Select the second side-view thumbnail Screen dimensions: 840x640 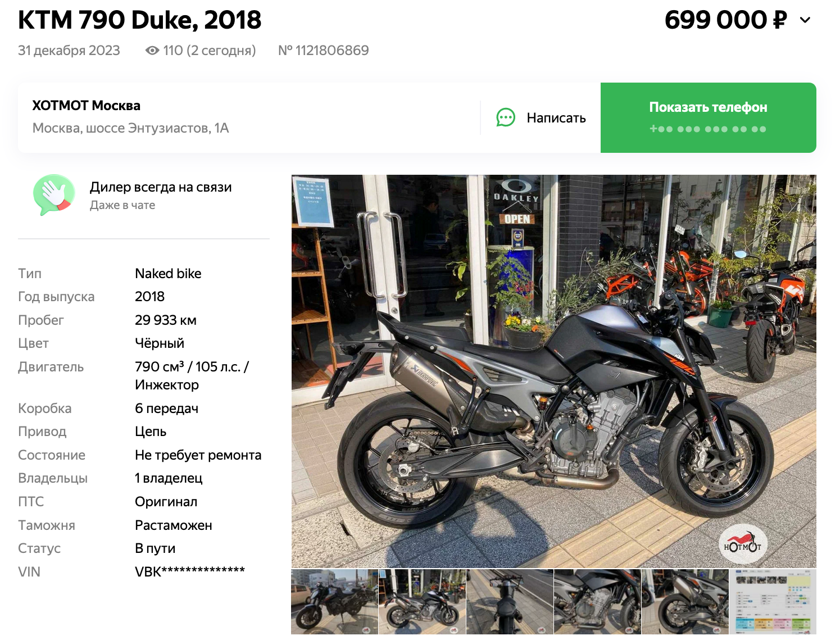(423, 602)
